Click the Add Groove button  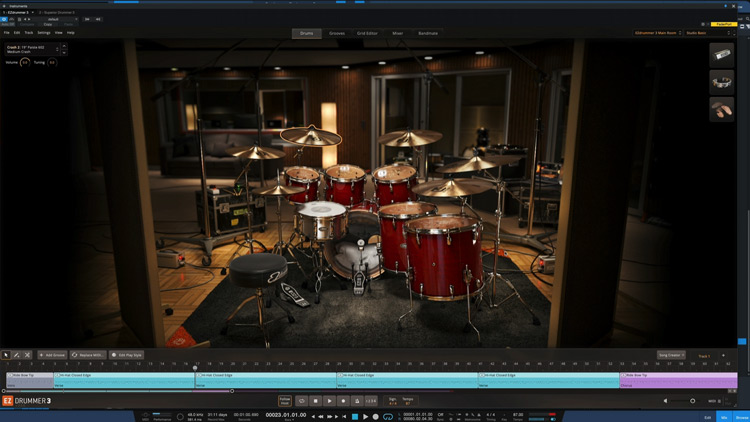click(52, 355)
